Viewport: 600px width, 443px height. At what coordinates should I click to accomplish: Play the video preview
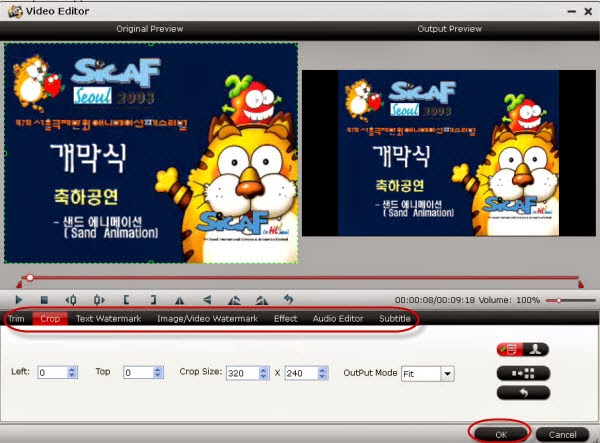(18, 300)
